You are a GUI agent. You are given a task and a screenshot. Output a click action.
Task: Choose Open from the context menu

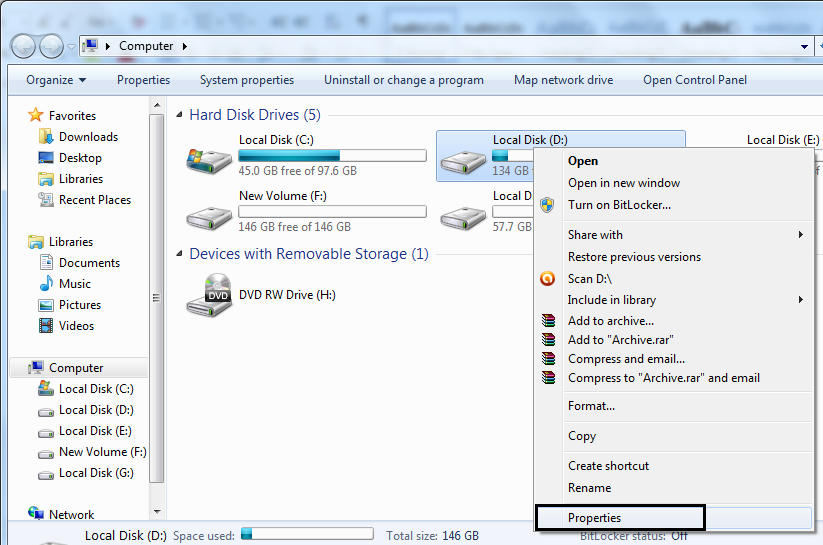click(583, 161)
